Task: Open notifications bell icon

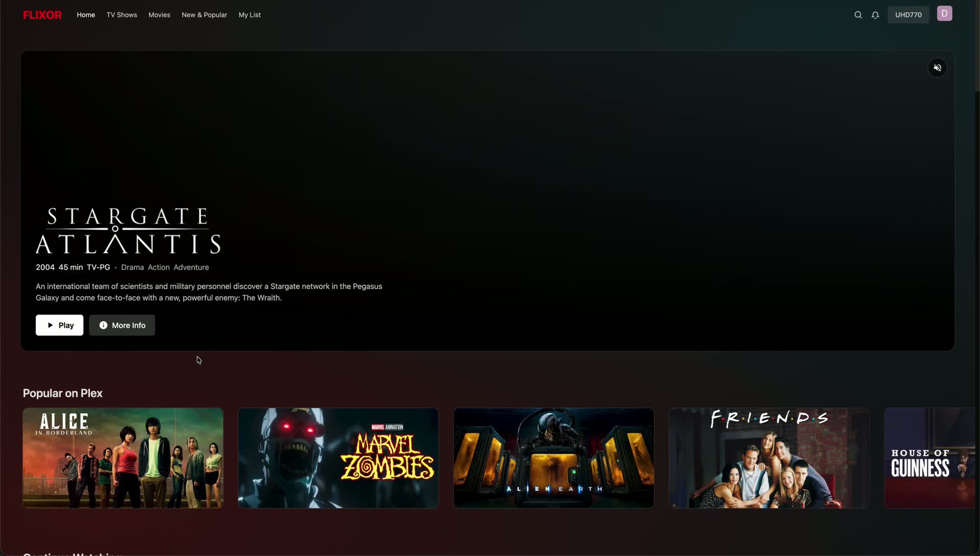Action: coord(875,15)
